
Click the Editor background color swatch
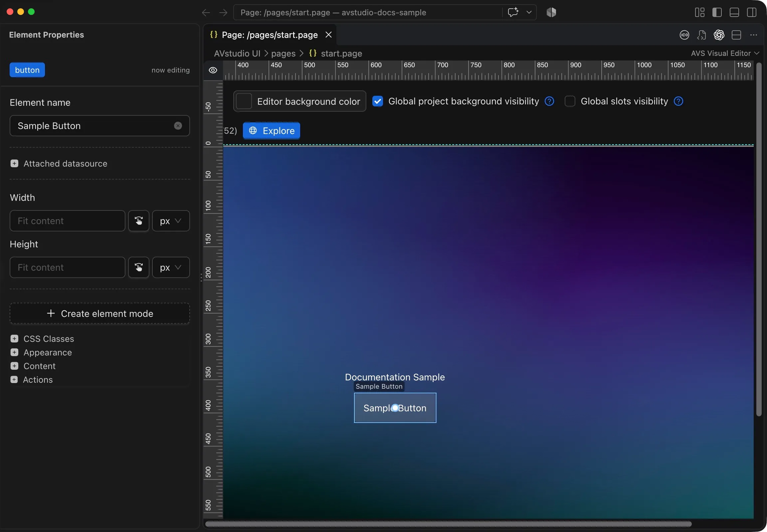click(x=244, y=101)
